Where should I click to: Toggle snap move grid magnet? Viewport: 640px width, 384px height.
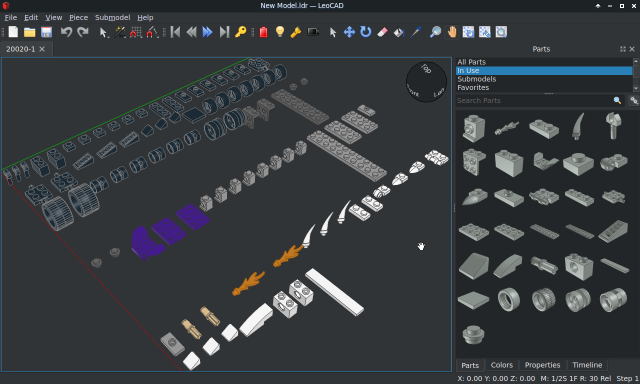coord(136,32)
